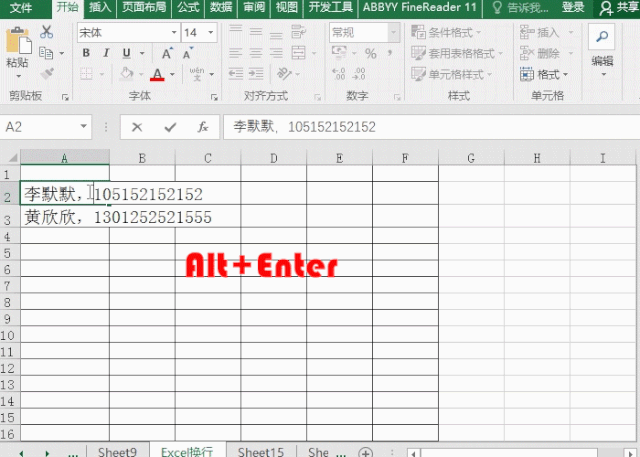Viewport: 640px width, 457px height.
Task: Switch to 插入 Insert tab
Action: point(100,7)
